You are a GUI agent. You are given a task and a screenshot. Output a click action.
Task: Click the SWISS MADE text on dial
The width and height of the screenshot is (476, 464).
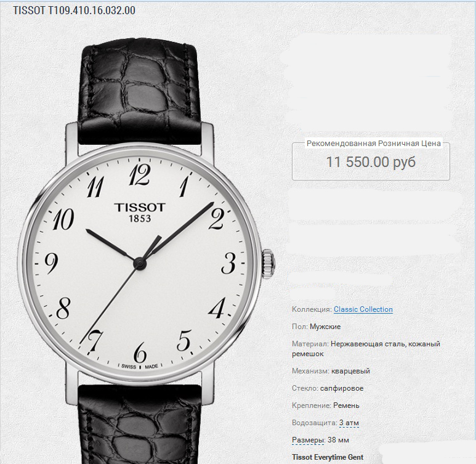tap(140, 367)
